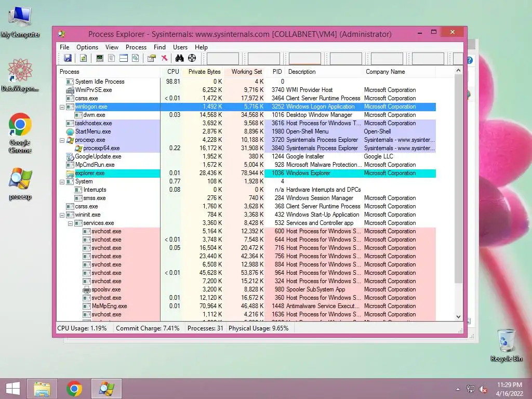Viewport: 532px width, 399px height.
Task: Show the lower pane toolbar icon
Action: 124,58
